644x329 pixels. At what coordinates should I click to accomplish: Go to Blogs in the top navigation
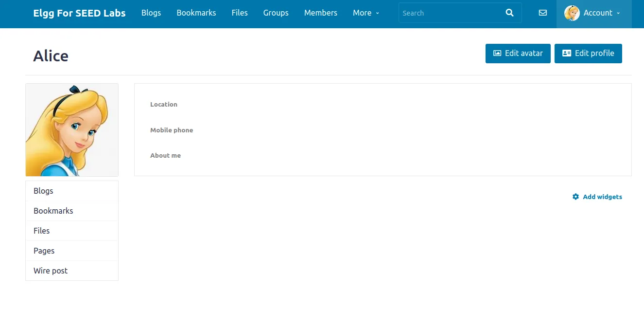click(x=151, y=13)
